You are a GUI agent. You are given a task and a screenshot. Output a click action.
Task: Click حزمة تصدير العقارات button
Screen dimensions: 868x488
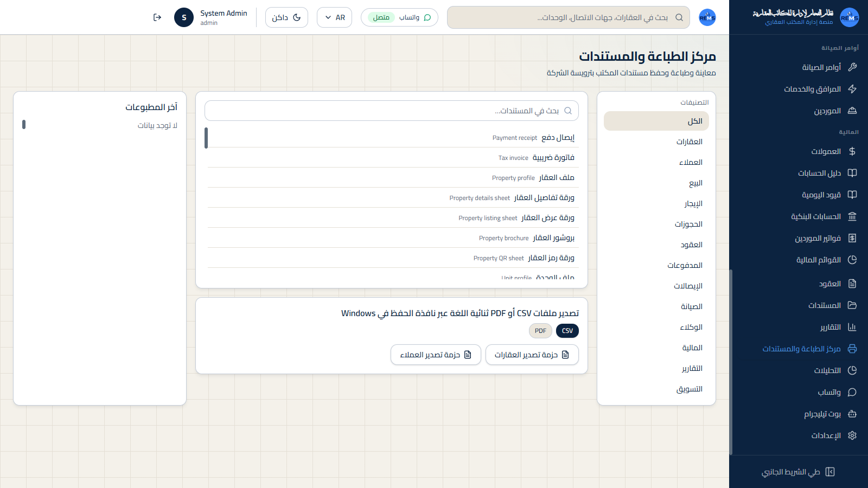pyautogui.click(x=532, y=355)
